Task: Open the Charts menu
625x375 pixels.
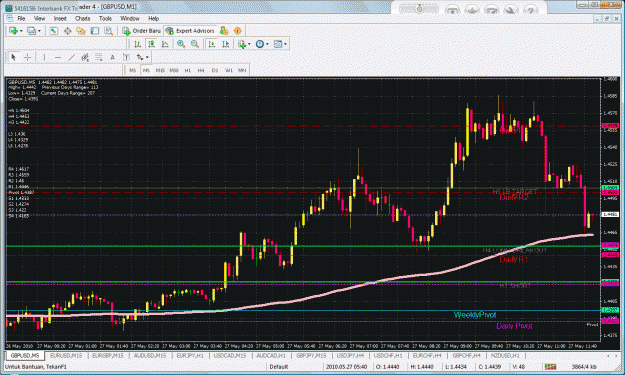Action: (x=83, y=18)
